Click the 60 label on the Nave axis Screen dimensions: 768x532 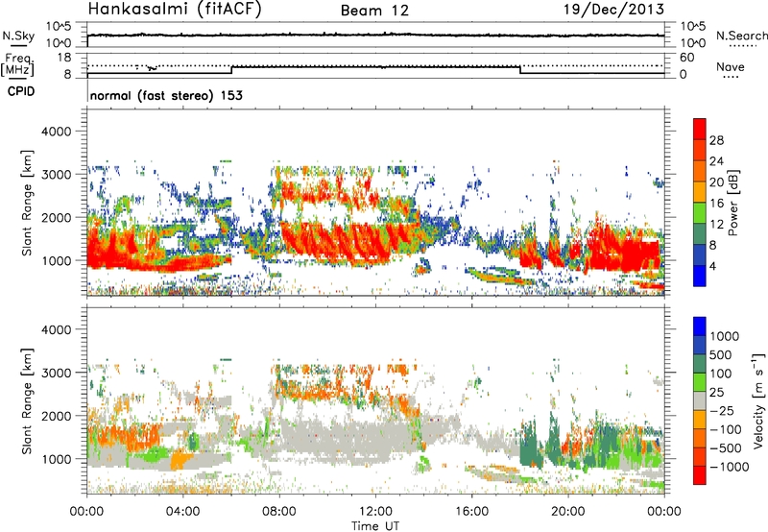(x=686, y=58)
